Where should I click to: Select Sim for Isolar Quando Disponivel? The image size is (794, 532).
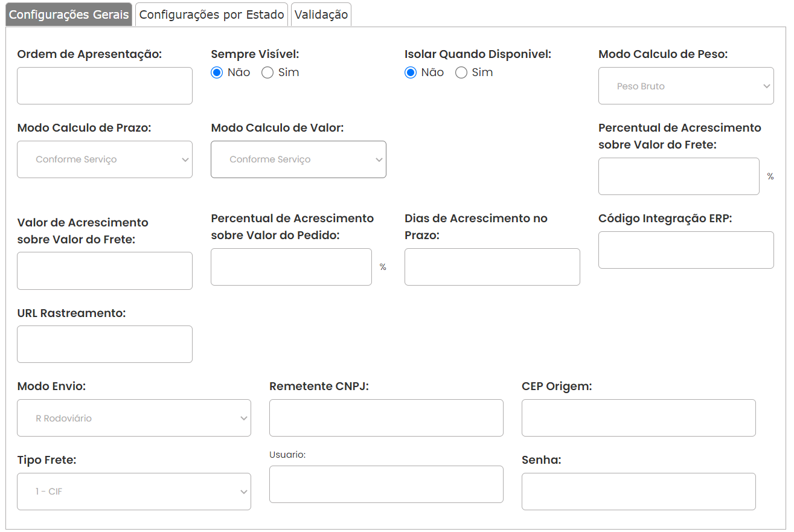pyautogui.click(x=461, y=72)
